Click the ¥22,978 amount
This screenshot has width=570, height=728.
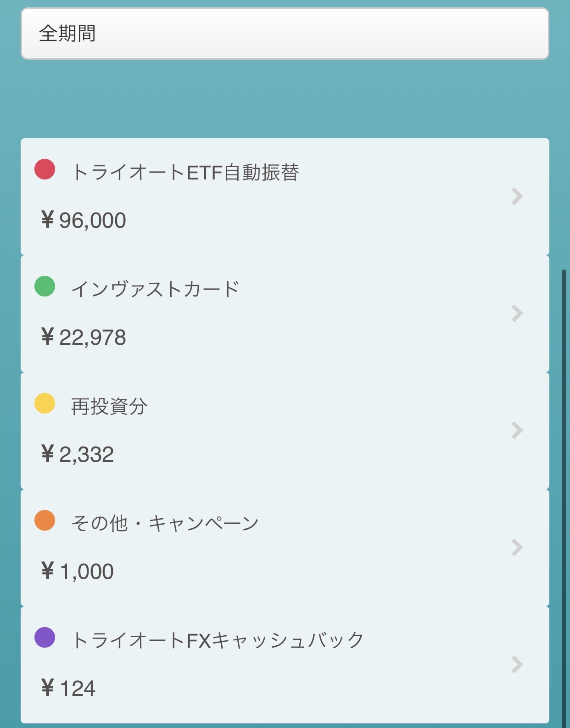(x=84, y=337)
